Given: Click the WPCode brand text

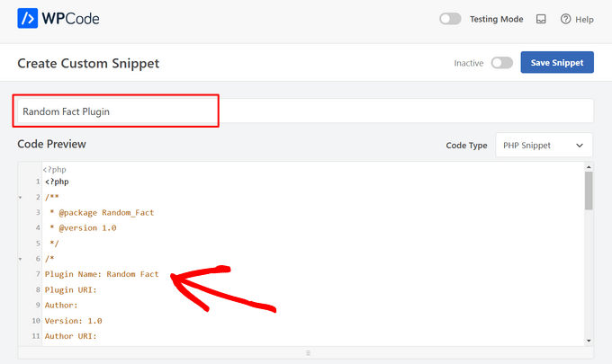Looking at the screenshot, I should 70,19.
